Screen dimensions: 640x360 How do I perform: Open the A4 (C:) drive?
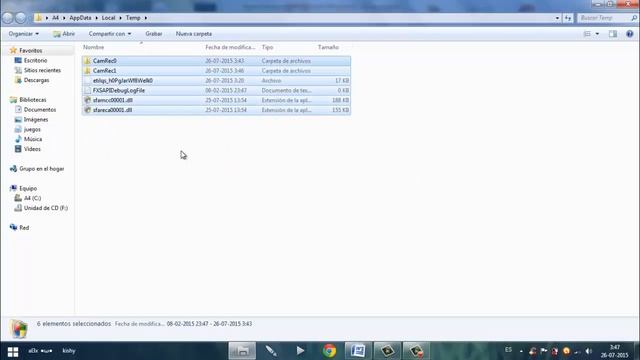32,198
